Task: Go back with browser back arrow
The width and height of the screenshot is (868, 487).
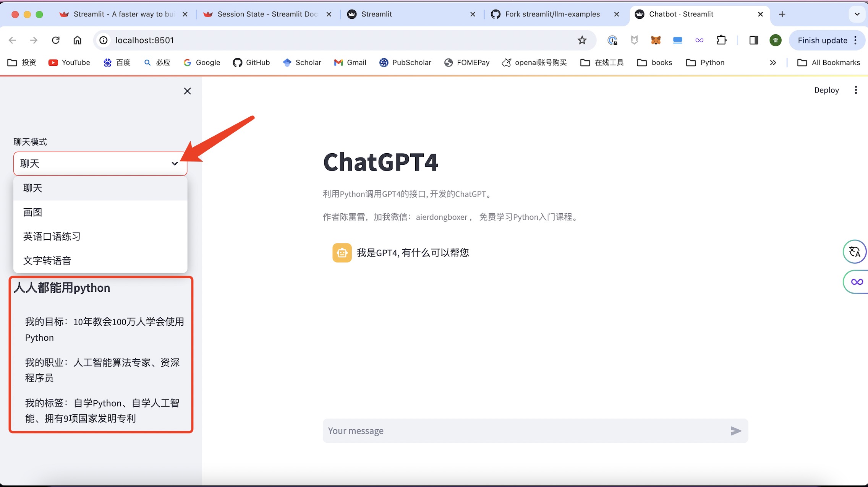Action: pyautogui.click(x=13, y=40)
